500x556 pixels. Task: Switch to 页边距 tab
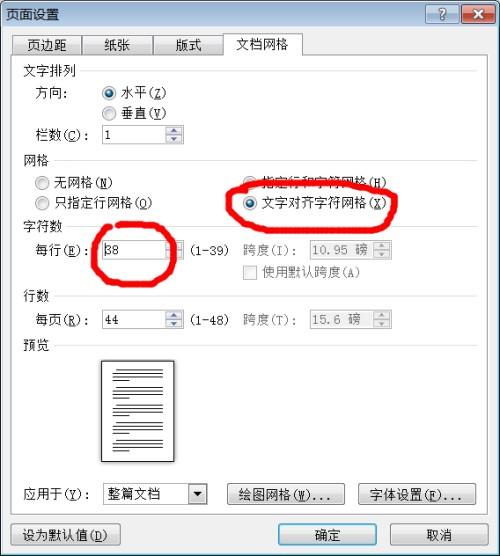(47, 45)
